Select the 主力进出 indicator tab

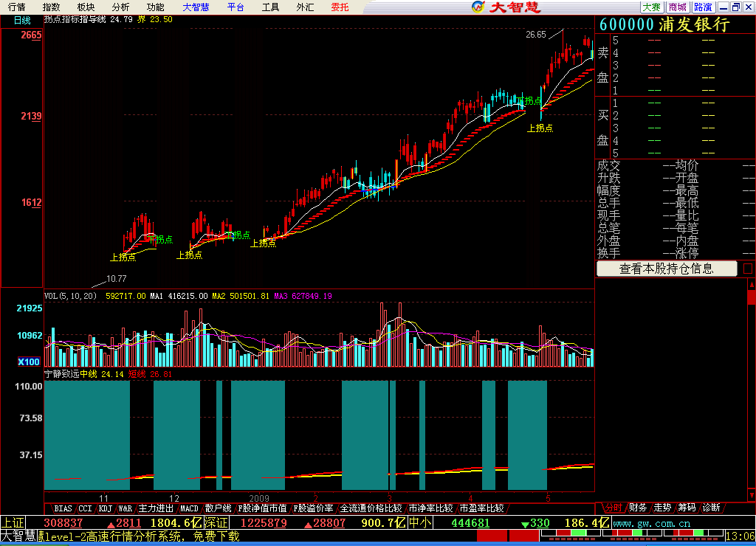coord(157,508)
